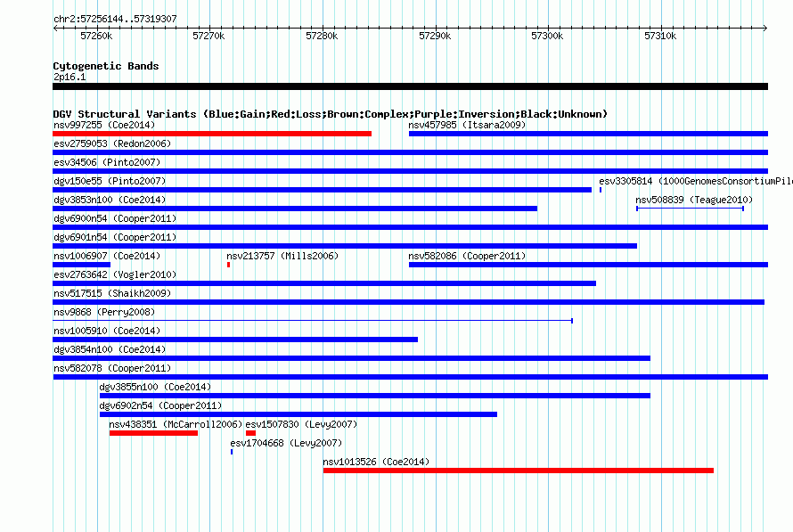
Task: Select the dgv150e55 (Pinto2007) variant bar
Action: [x=323, y=190]
